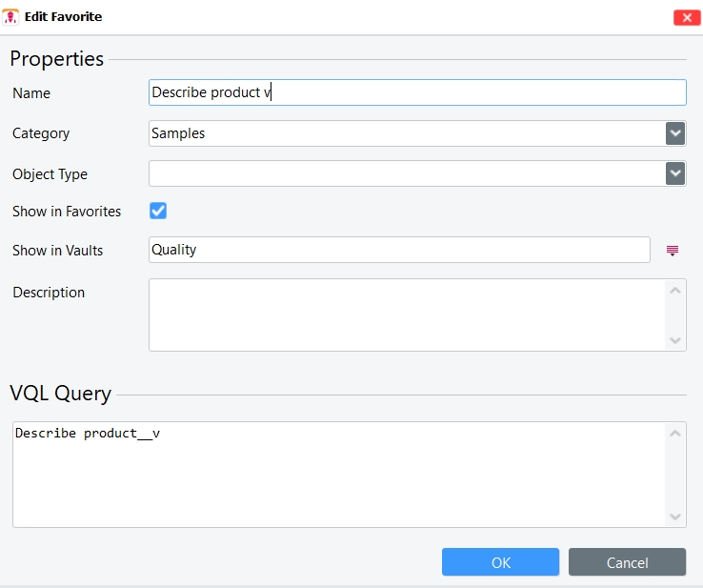703x588 pixels.
Task: Expand the Object Type dropdown arrow
Action: (x=675, y=173)
